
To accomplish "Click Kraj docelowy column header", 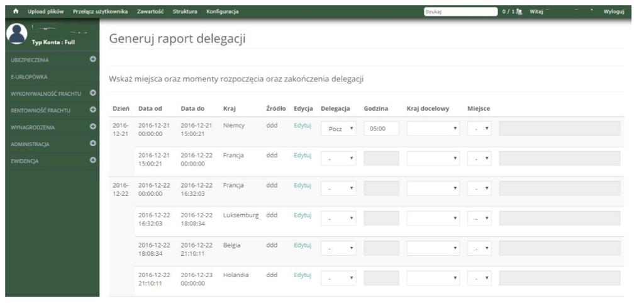I will click(428, 108).
